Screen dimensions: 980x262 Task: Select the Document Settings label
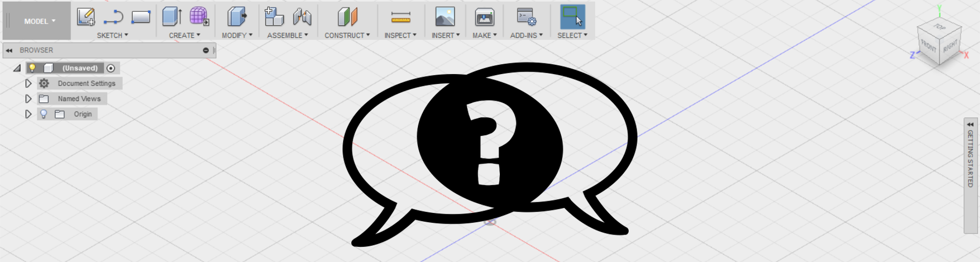coord(87,83)
